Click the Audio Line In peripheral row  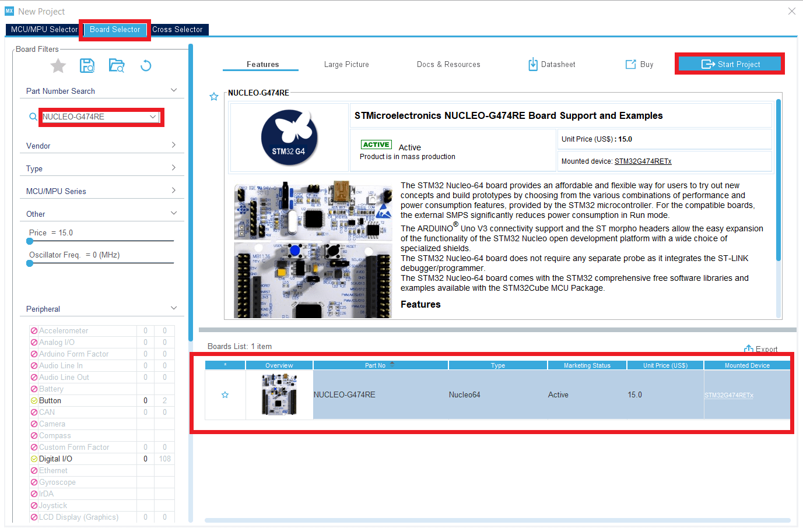coord(102,366)
